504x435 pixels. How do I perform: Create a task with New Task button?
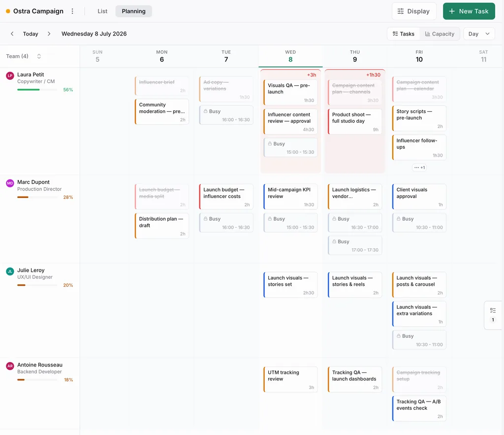tap(469, 11)
